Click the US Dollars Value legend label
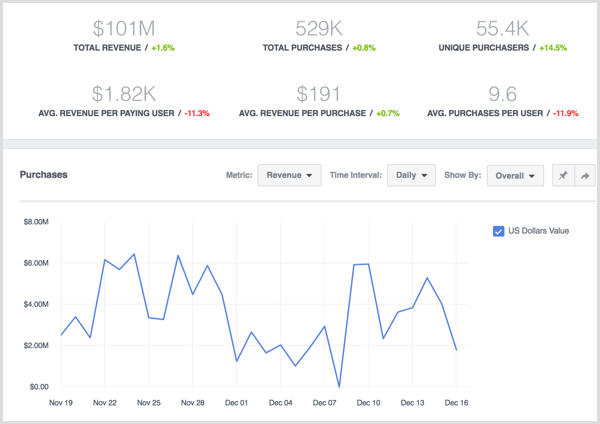Screen dimensions: 600x424 538,231
